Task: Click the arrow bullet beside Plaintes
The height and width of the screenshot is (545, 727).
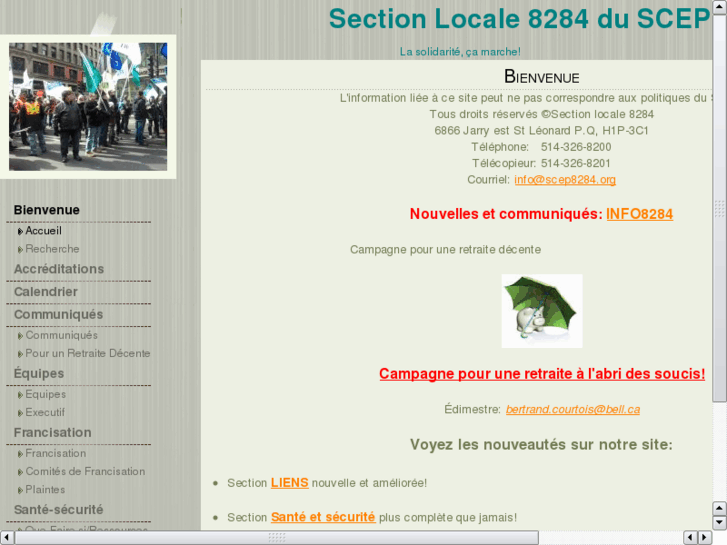Action: 20,490
